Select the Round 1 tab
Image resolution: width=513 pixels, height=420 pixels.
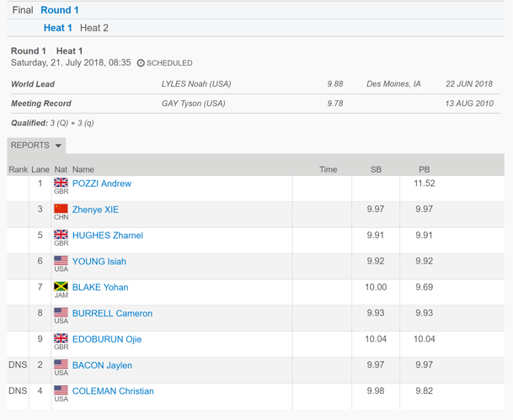[x=60, y=10]
